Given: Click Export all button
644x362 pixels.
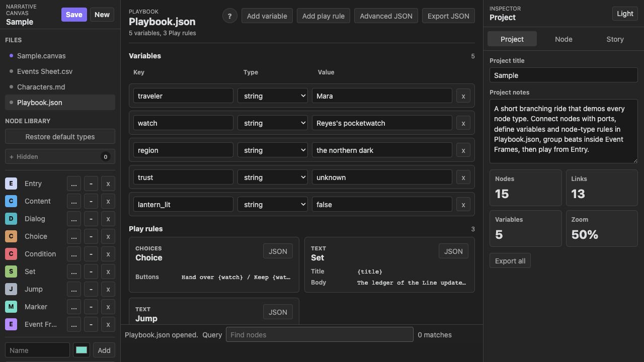Looking at the screenshot, I should (x=510, y=261).
